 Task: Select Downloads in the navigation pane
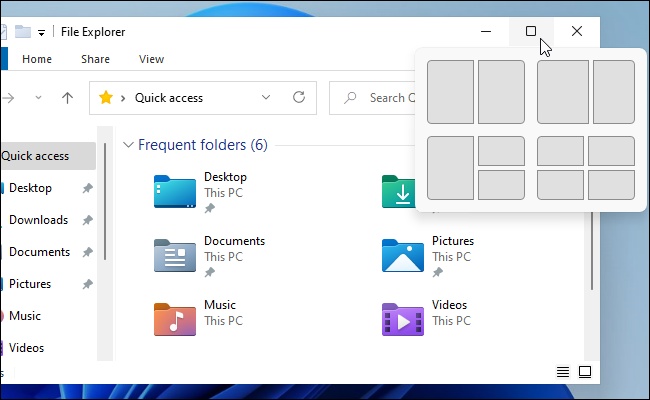[x=38, y=220]
